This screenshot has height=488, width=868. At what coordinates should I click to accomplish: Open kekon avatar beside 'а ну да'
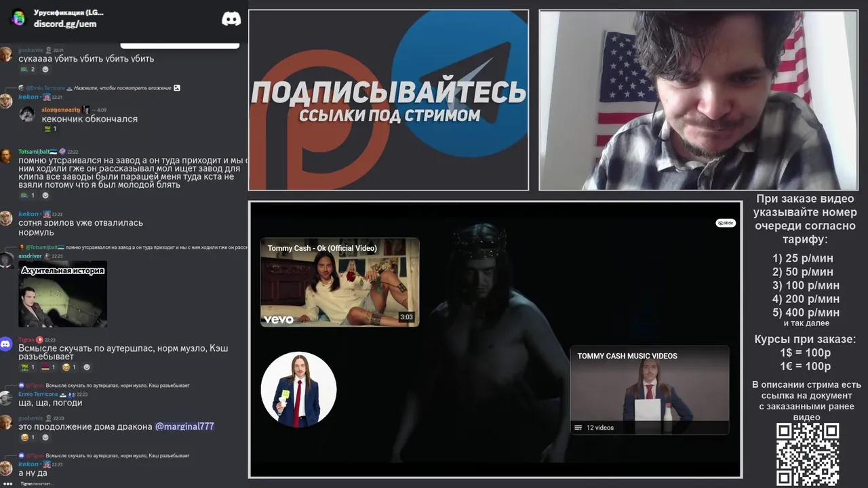pos(6,468)
